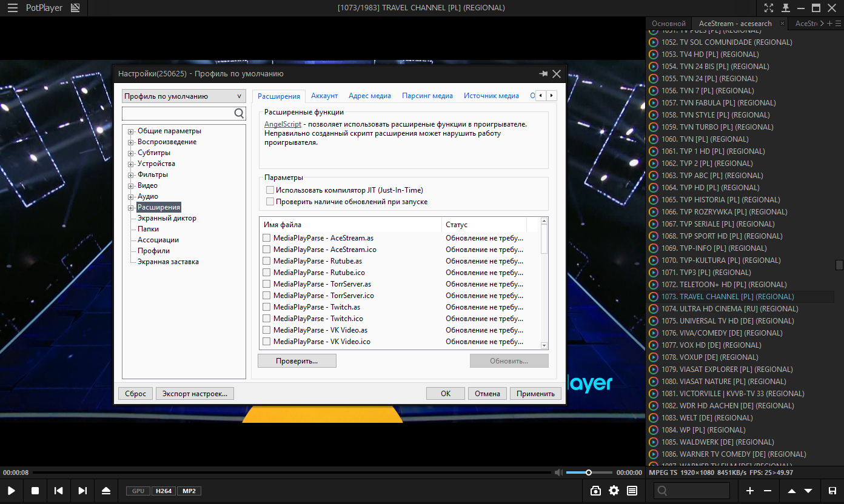Confirm settings with the OK button

click(x=446, y=394)
